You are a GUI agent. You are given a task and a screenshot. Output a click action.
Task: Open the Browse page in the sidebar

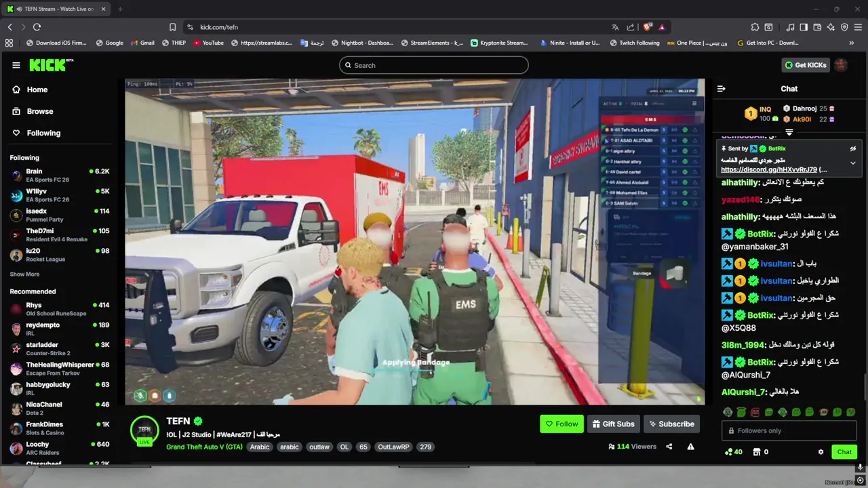coord(33,111)
